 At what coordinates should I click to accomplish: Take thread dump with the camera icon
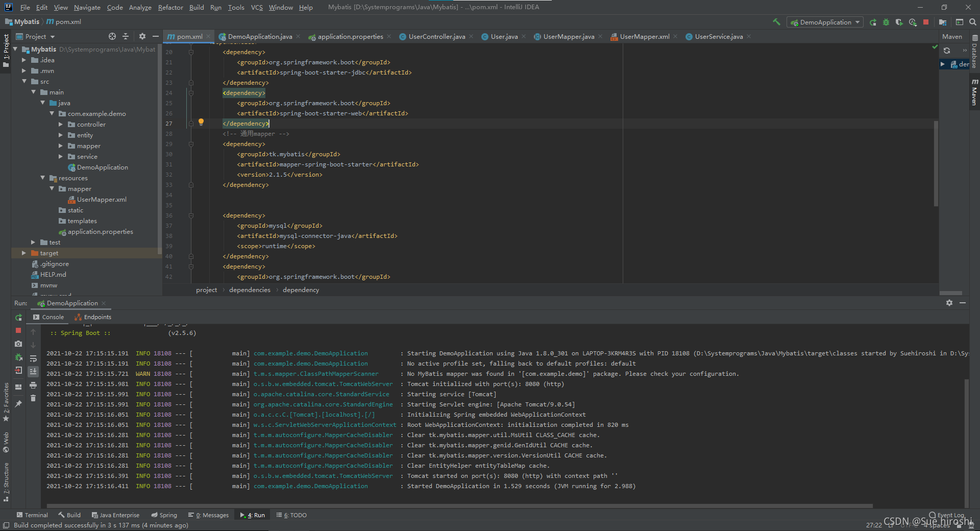[x=18, y=344]
